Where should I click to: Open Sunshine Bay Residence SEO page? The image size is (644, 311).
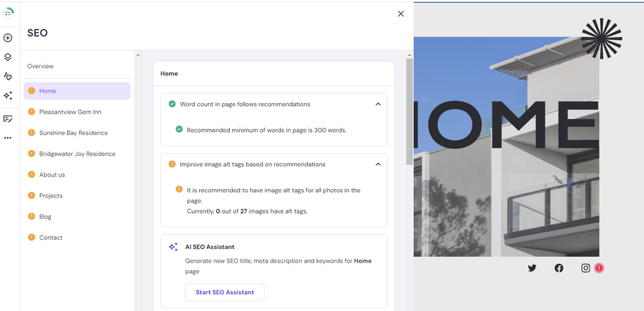73,133
